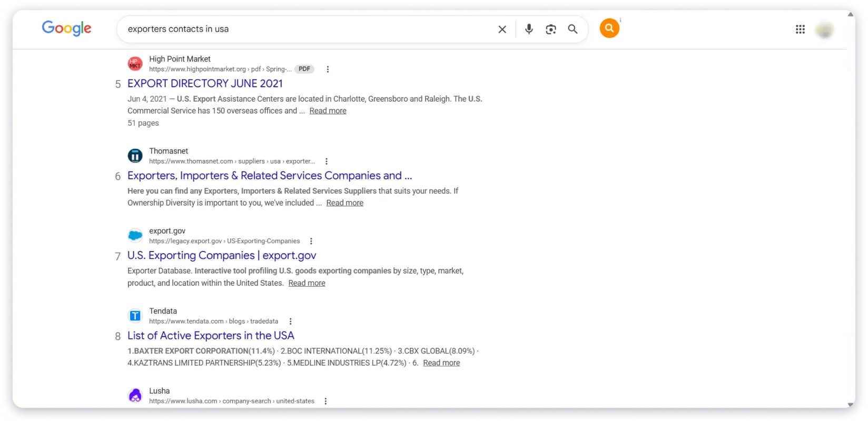The width and height of the screenshot is (868, 423).
Task: Click the Google logo
Action: [x=66, y=28]
